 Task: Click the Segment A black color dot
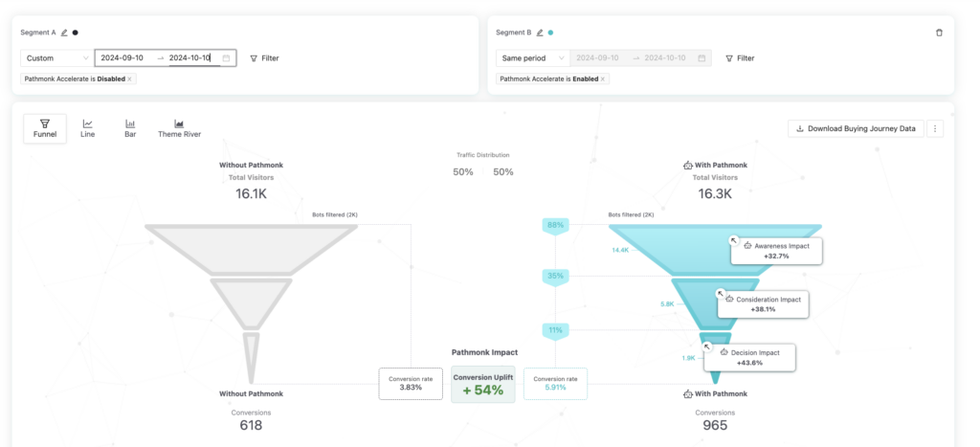(76, 33)
